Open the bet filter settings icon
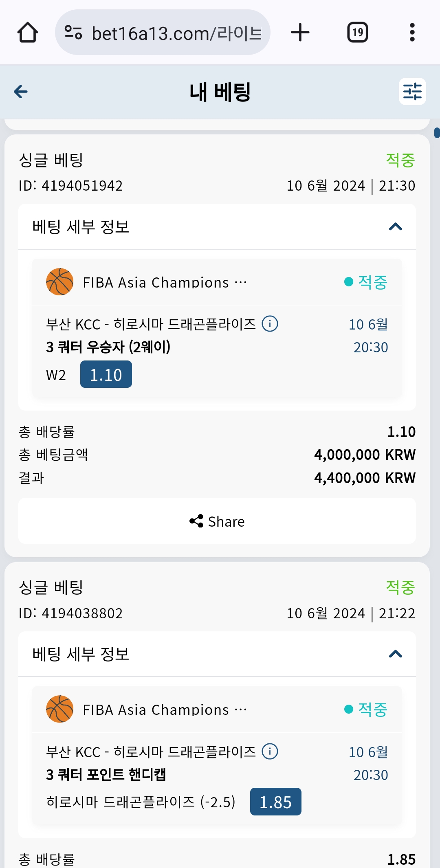The height and width of the screenshot is (868, 440). [x=412, y=92]
